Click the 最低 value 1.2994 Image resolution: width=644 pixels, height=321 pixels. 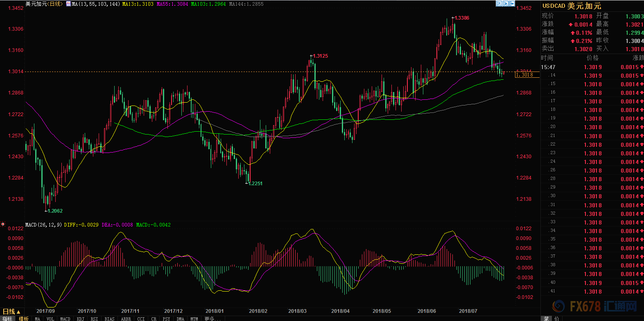634,33
